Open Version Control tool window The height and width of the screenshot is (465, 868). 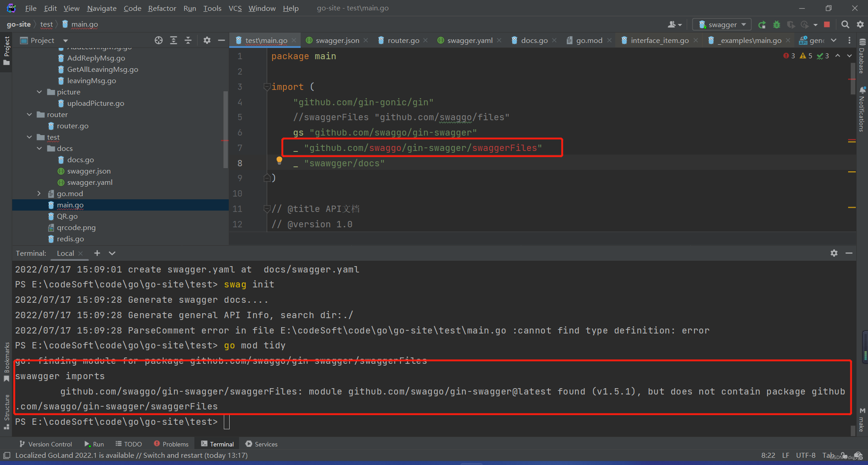coord(46,444)
